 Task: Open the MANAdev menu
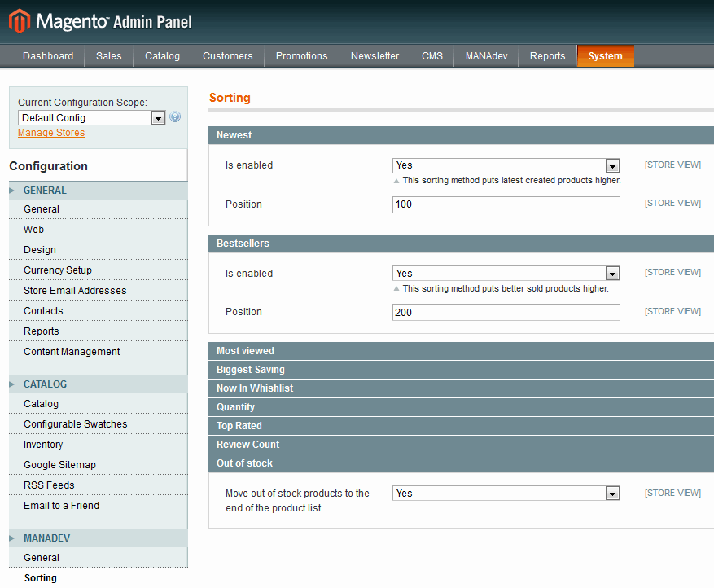pyautogui.click(x=486, y=56)
